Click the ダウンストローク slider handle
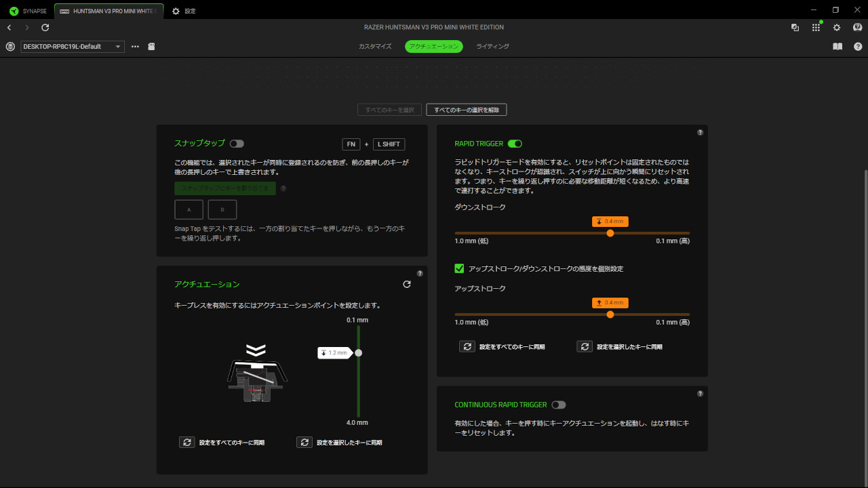The width and height of the screenshot is (868, 488). (610, 233)
